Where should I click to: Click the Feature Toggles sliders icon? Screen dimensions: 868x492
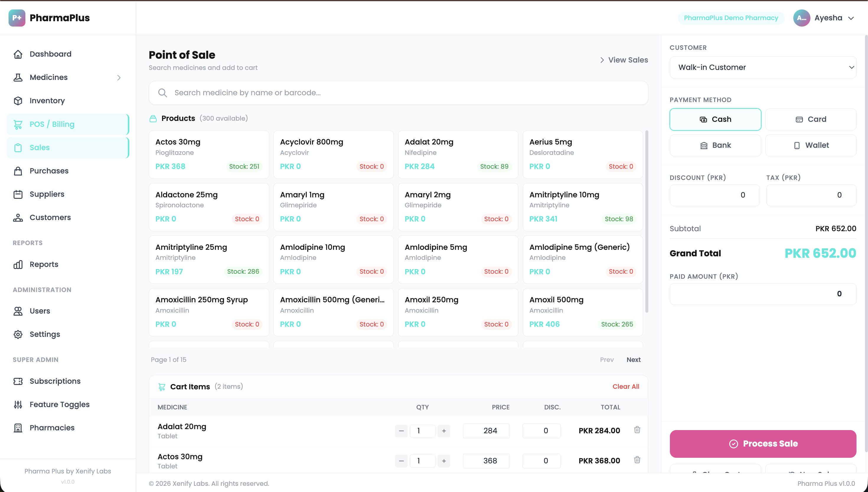tap(18, 404)
